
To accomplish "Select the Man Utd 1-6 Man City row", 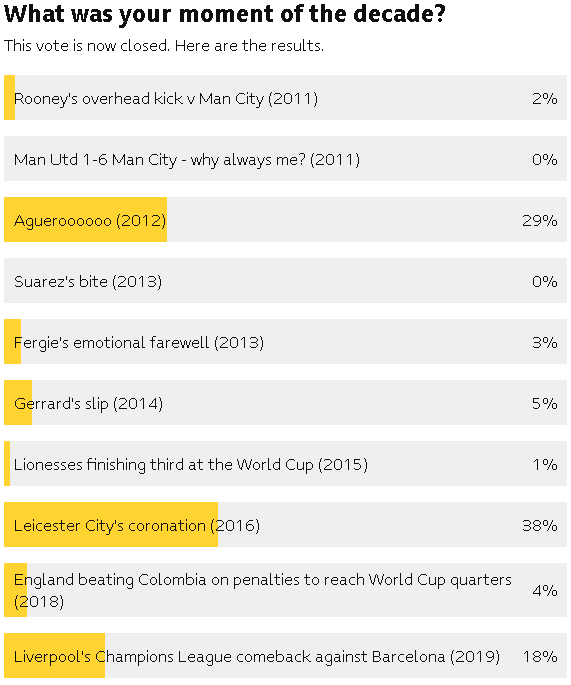I will point(285,159).
